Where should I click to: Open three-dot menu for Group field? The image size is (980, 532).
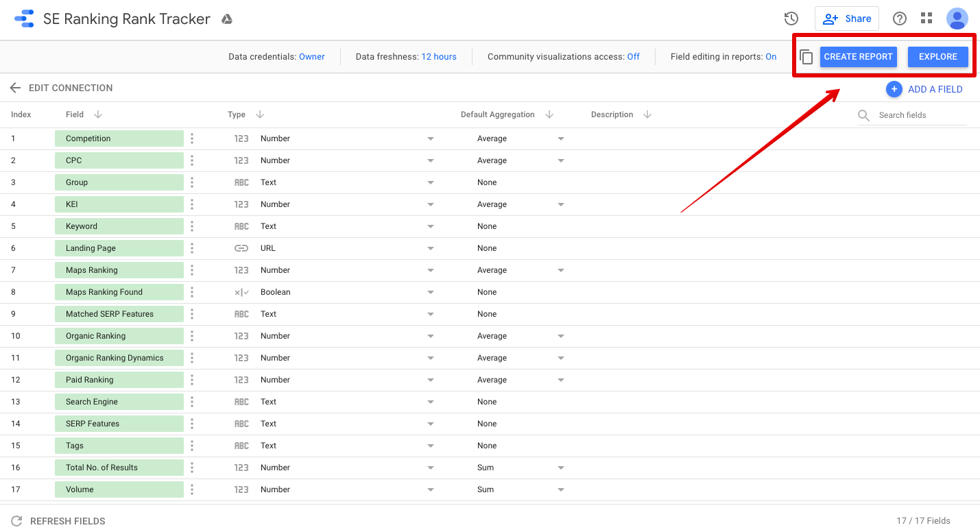coord(192,182)
